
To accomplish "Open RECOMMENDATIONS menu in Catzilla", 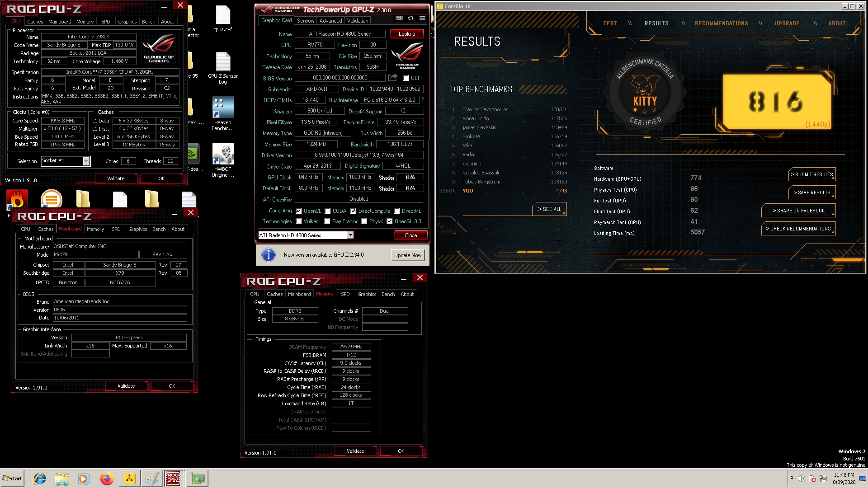I will 721,23.
